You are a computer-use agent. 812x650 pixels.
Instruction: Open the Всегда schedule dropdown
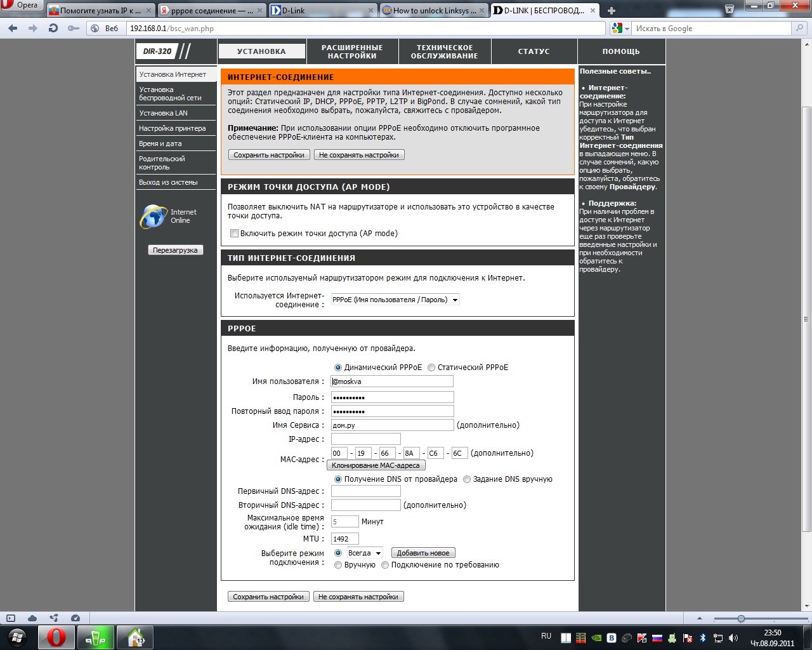(x=365, y=553)
